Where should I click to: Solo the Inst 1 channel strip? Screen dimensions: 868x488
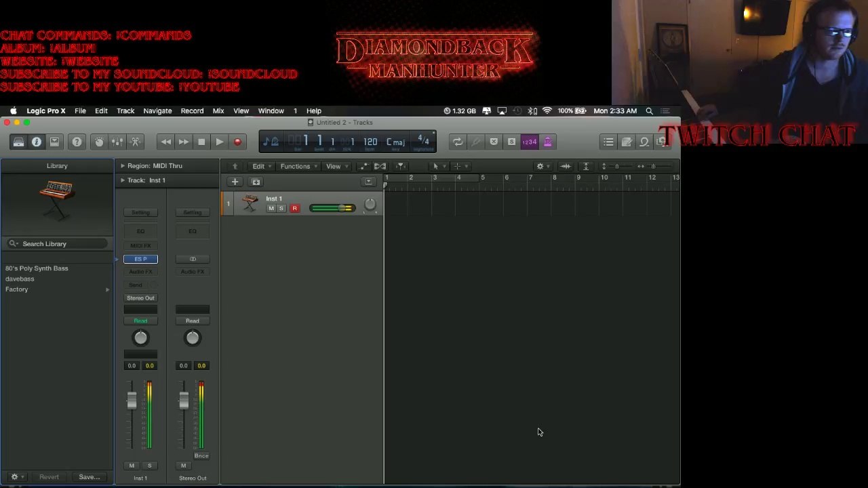click(x=149, y=466)
